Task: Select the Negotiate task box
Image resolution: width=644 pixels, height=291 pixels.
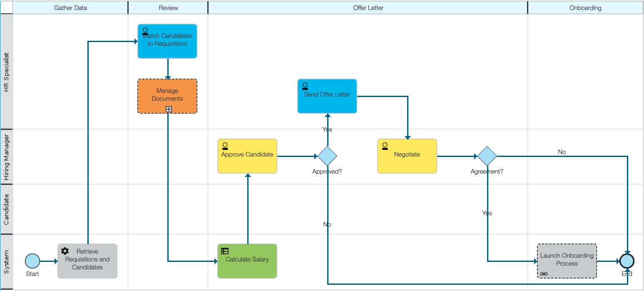Action: (x=407, y=156)
